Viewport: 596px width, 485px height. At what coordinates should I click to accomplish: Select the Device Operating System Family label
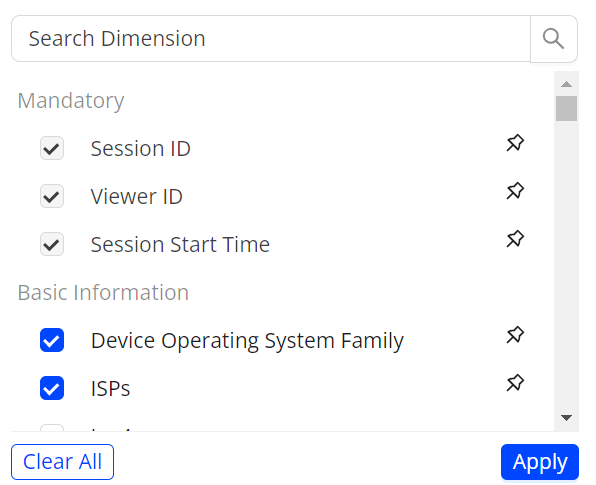click(247, 341)
